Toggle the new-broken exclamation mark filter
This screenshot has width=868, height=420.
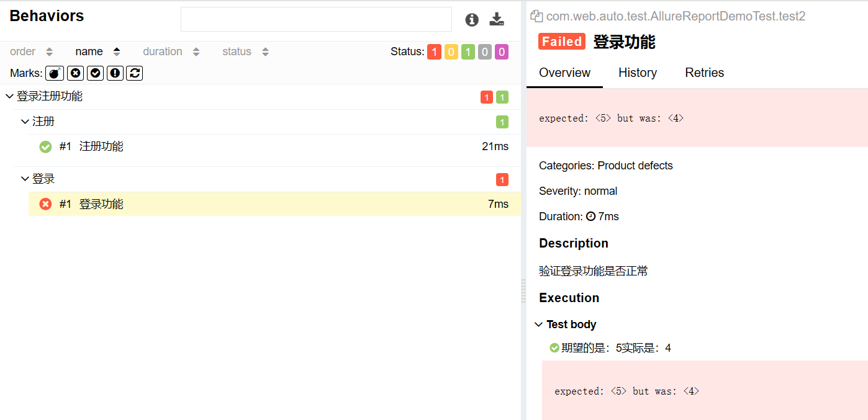point(115,73)
